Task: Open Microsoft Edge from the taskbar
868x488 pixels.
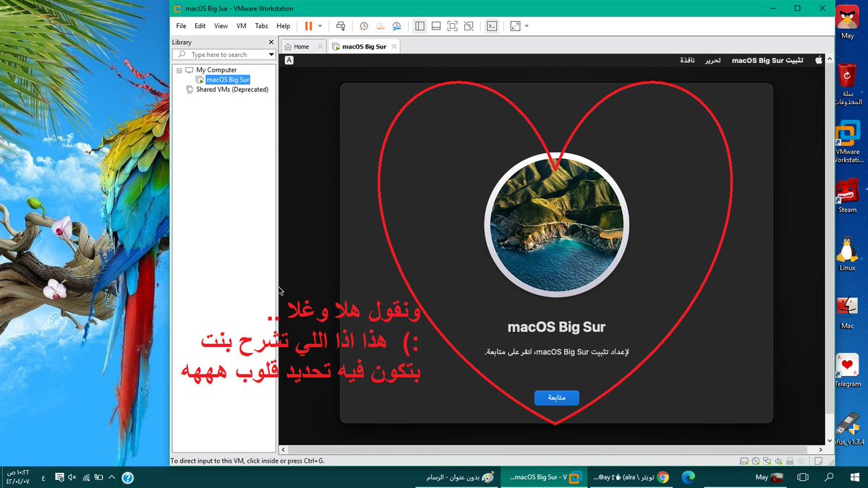Action: coord(687,477)
